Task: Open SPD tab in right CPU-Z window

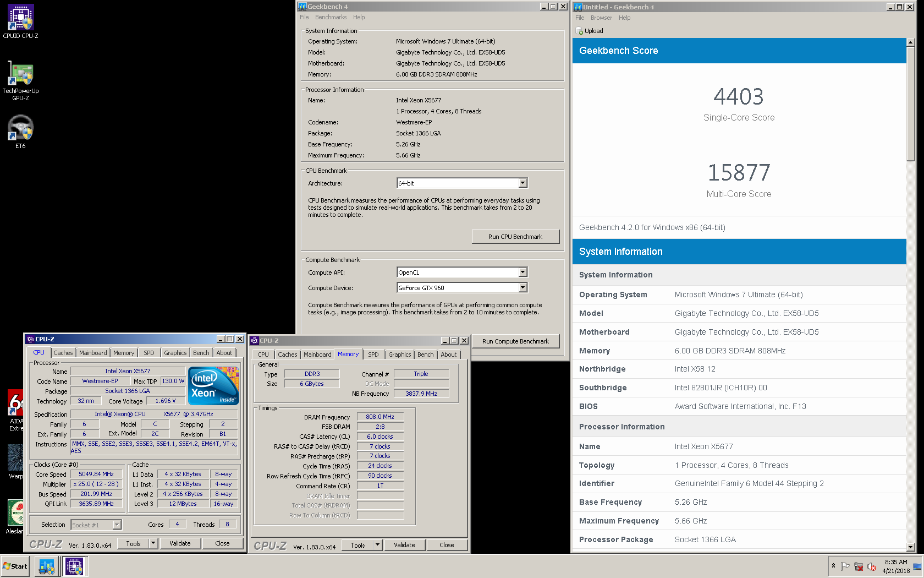Action: tap(373, 355)
